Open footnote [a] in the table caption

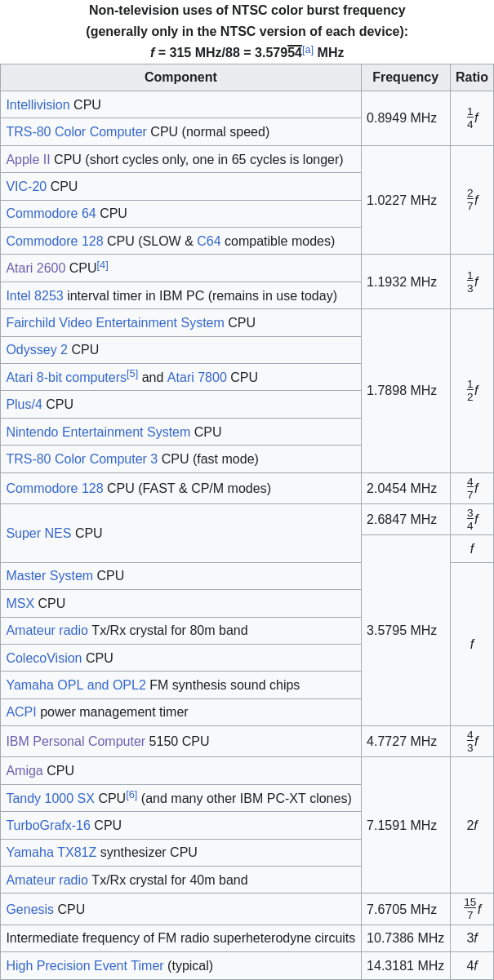click(308, 49)
